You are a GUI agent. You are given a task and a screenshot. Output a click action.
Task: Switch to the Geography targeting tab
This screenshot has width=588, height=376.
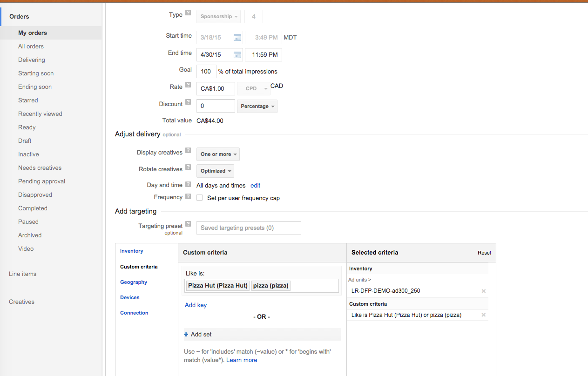tap(134, 282)
